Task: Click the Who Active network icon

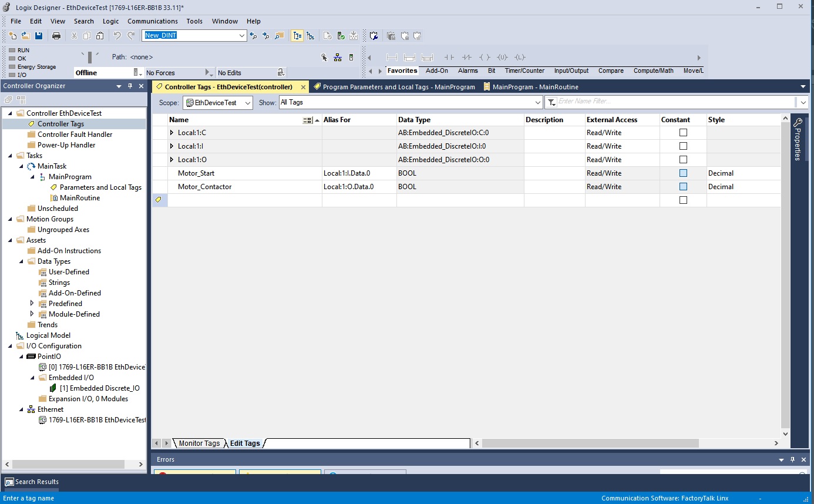Action: pos(338,57)
